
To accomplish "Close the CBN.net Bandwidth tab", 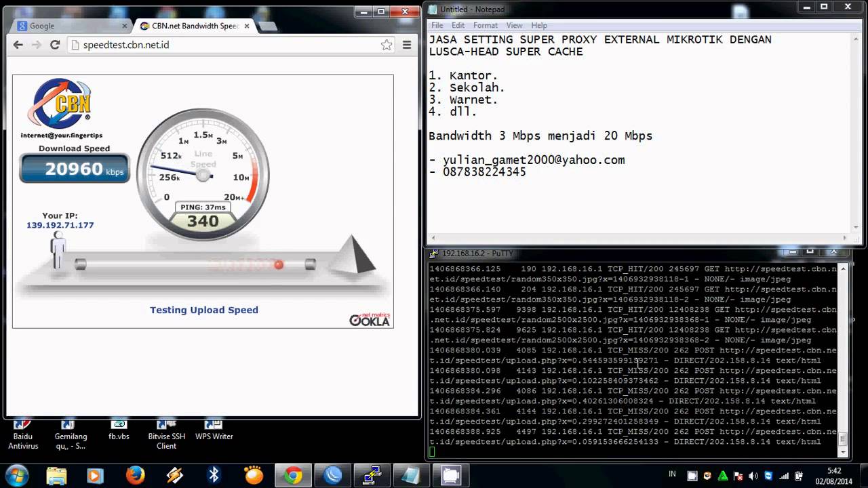I will pyautogui.click(x=247, y=26).
